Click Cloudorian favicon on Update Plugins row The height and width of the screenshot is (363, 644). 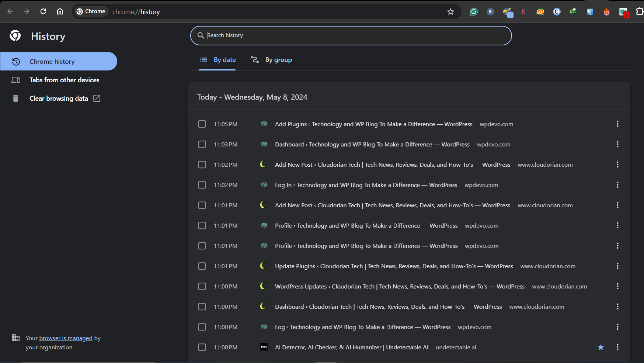(x=264, y=266)
